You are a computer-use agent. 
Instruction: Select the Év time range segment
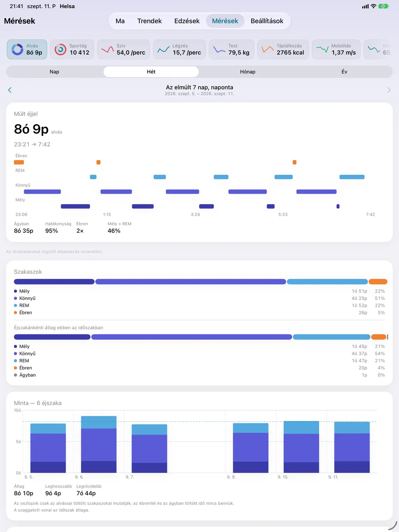[x=344, y=72]
